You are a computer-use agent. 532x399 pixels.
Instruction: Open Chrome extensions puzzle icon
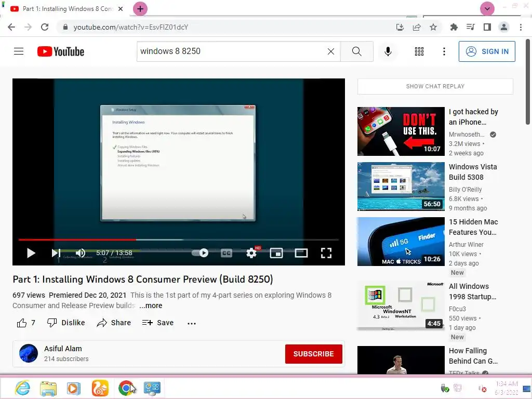pyautogui.click(x=454, y=27)
